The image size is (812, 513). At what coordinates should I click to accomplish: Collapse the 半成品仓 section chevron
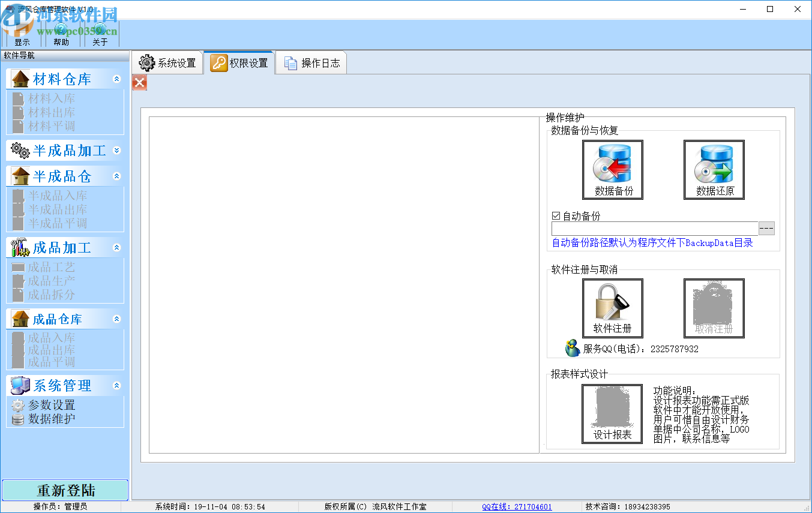click(x=117, y=176)
